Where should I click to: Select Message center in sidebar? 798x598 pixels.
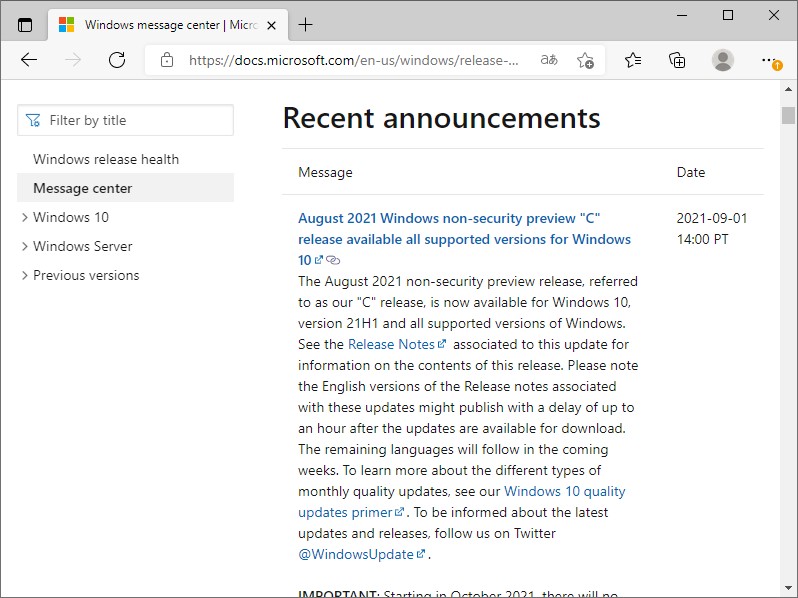click(125, 188)
